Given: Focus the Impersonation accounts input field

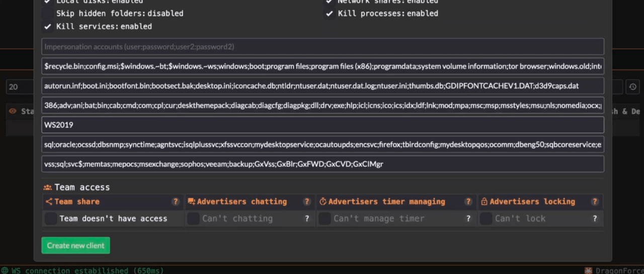Looking at the screenshot, I should 323,46.
